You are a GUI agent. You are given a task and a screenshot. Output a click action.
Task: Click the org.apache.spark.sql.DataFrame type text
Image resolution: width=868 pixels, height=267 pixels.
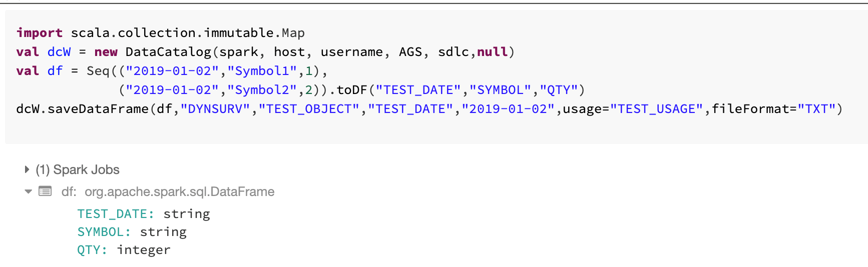click(x=179, y=191)
